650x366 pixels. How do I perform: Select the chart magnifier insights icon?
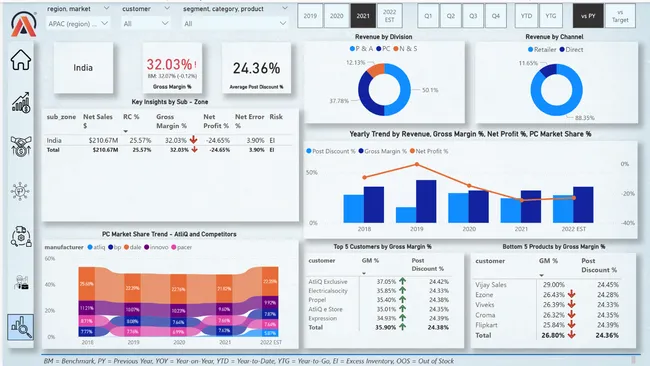tap(20, 327)
